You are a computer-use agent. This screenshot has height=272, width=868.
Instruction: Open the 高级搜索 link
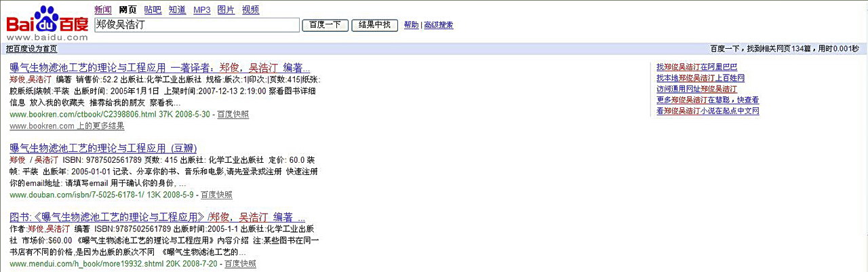pyautogui.click(x=439, y=25)
